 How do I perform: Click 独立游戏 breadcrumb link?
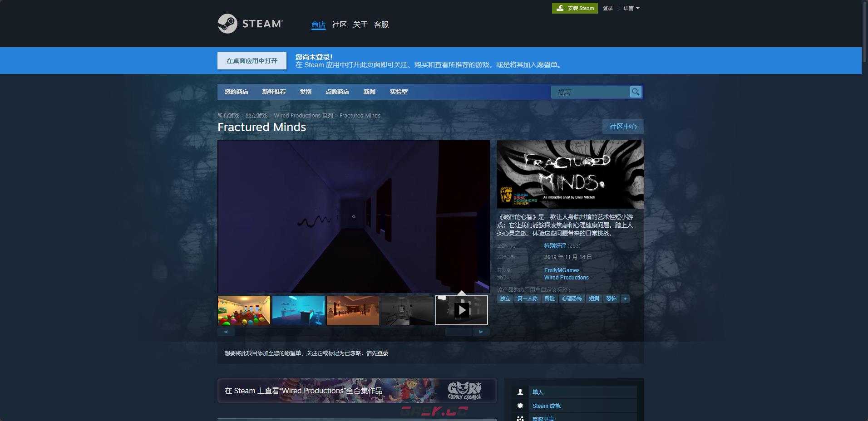tap(256, 116)
